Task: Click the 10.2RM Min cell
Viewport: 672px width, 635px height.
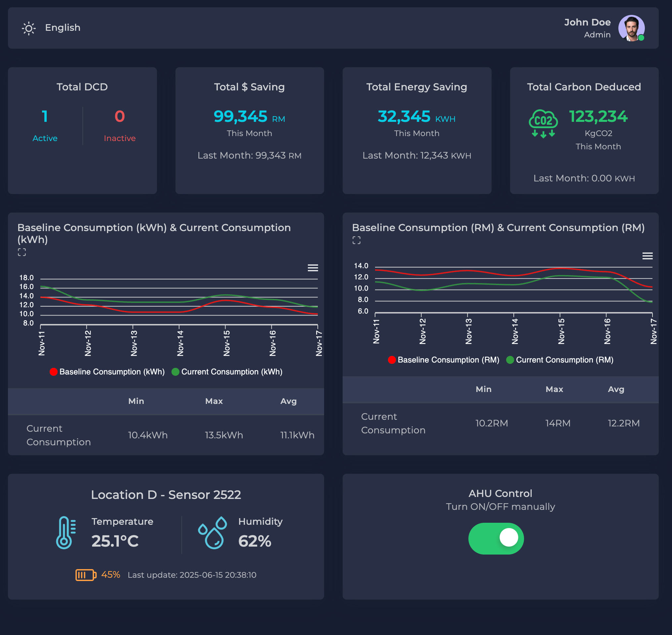Action: [x=491, y=423]
